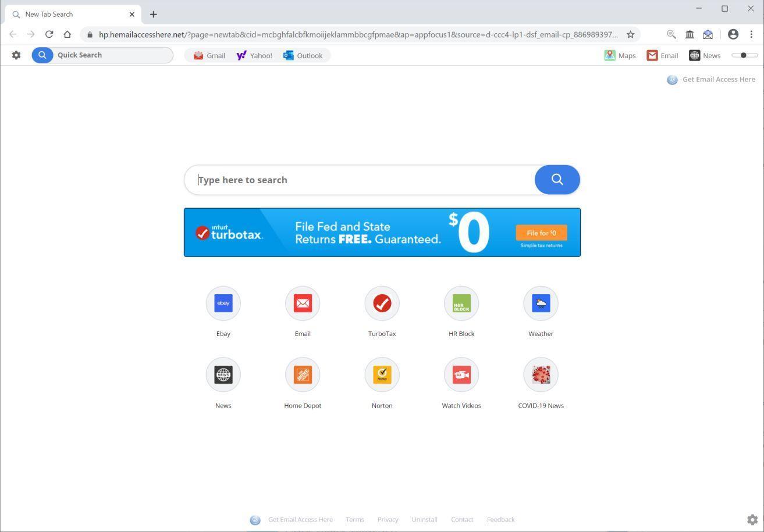
Task: Open the Uninstall footer link
Action: pos(424,519)
